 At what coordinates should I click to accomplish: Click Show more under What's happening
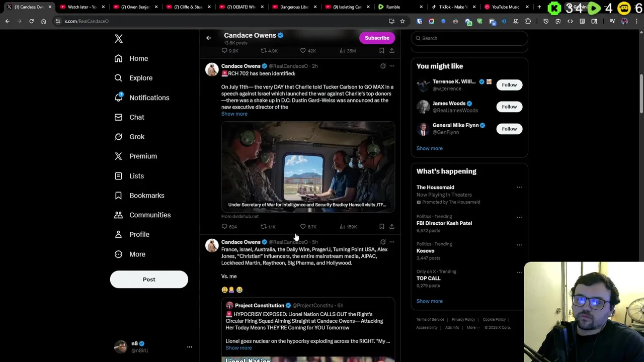coord(429,301)
